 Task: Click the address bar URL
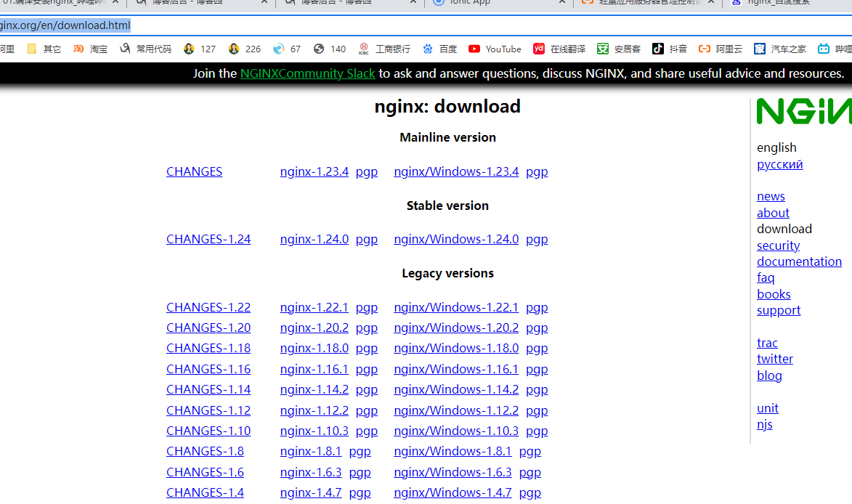(65, 25)
